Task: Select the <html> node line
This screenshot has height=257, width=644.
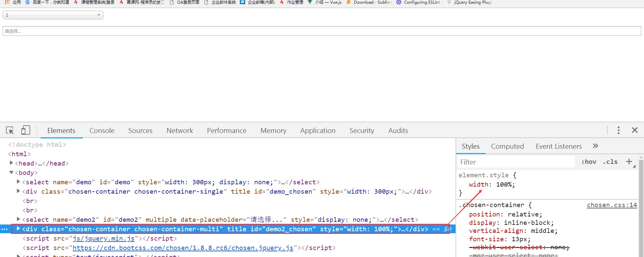Action: [19, 154]
